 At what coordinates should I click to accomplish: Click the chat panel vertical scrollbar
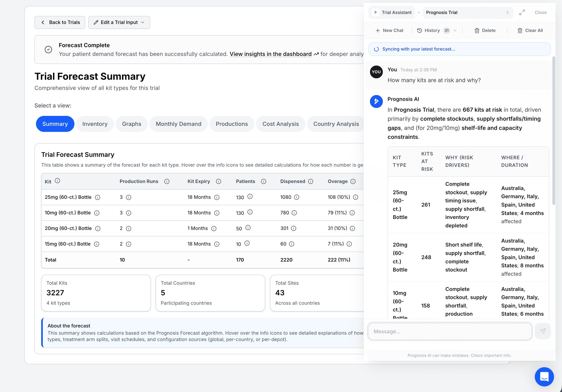(x=553, y=131)
